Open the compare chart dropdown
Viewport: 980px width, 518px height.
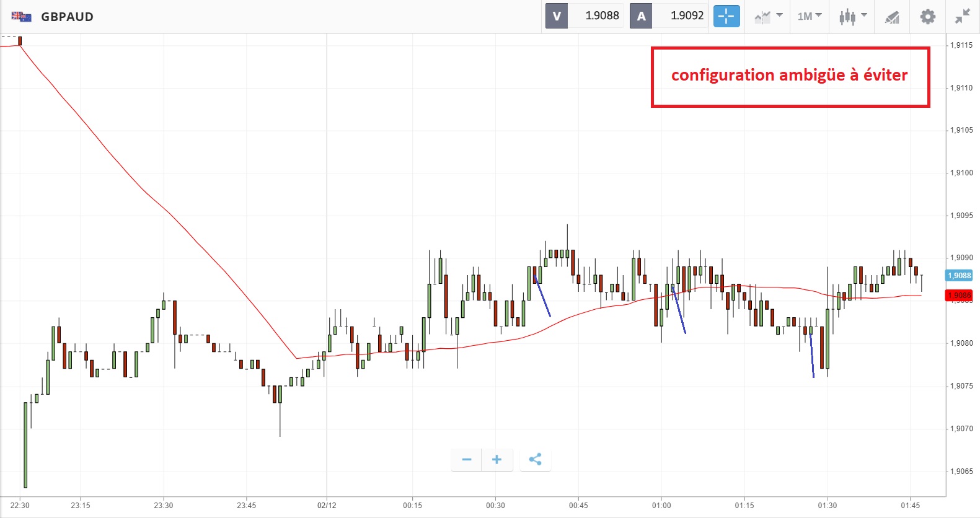click(x=769, y=16)
